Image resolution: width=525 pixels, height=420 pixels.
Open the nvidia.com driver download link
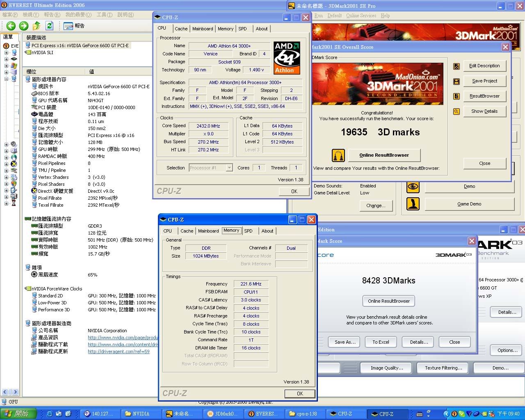(x=123, y=345)
